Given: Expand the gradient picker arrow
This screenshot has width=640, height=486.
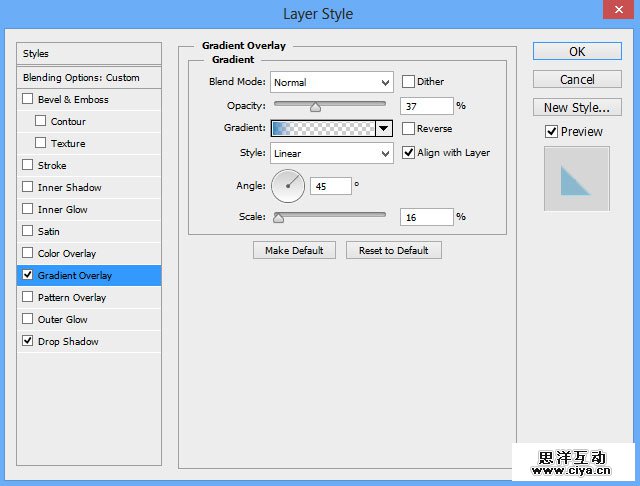Looking at the screenshot, I should (x=383, y=129).
